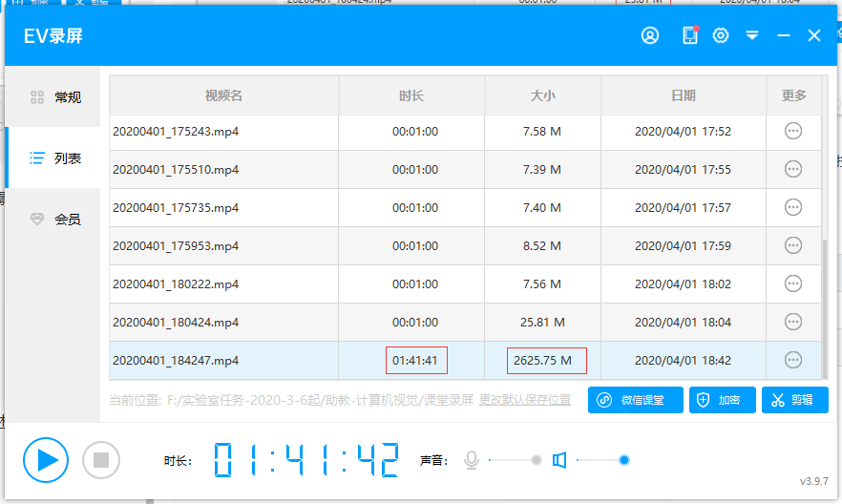Open the user account profile icon

[650, 35]
